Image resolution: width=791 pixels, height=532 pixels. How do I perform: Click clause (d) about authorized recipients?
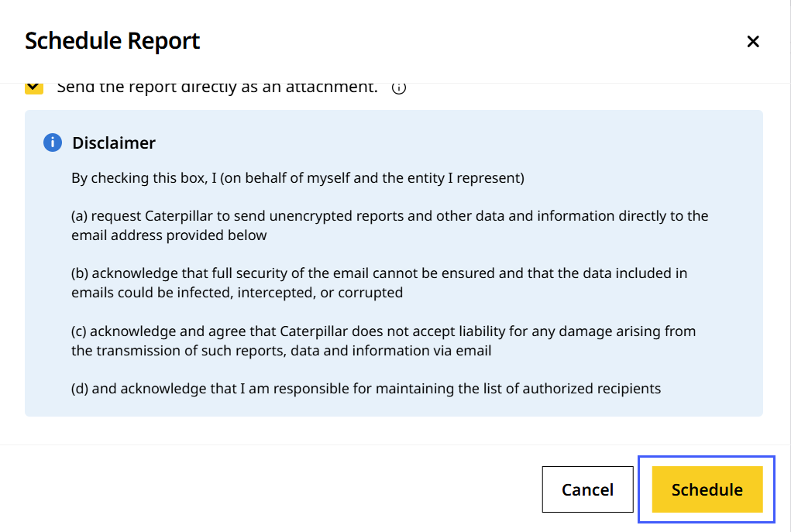tap(366, 389)
